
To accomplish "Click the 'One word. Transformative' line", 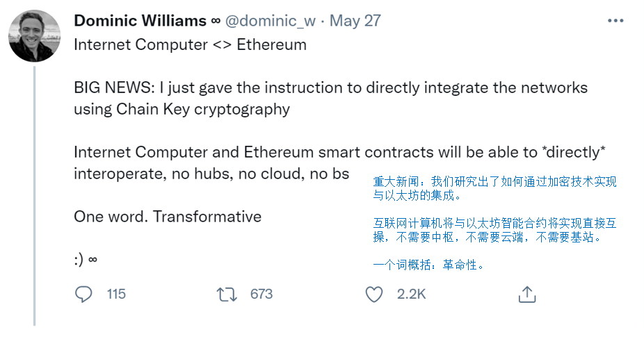I will (x=168, y=216).
